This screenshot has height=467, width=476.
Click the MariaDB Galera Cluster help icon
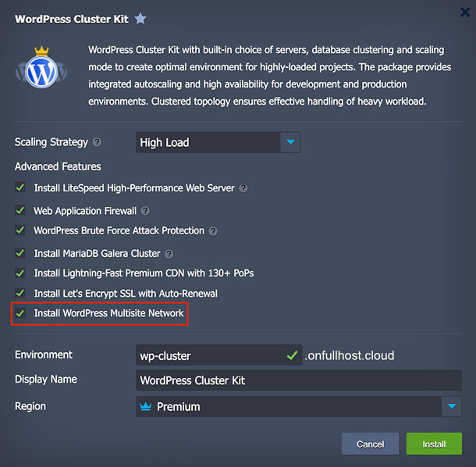pos(169,254)
